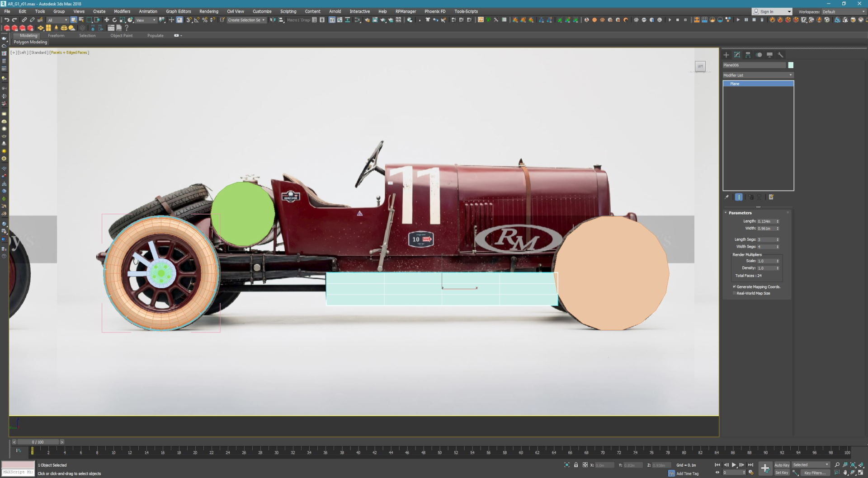Click Configure Modifier Sets icon
This screenshot has width=868, height=478.
[x=771, y=197]
